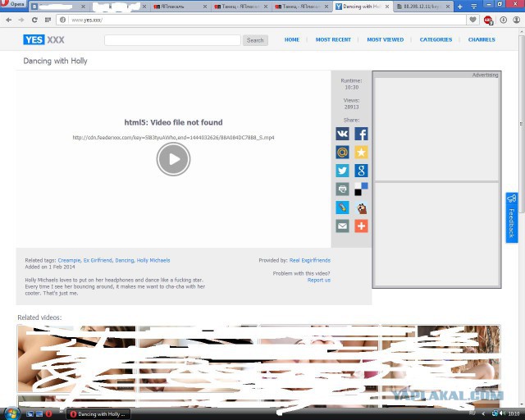Image resolution: width=525 pixels, height=420 pixels.
Task: Click the yellow star bookmark share icon
Action: [361, 152]
